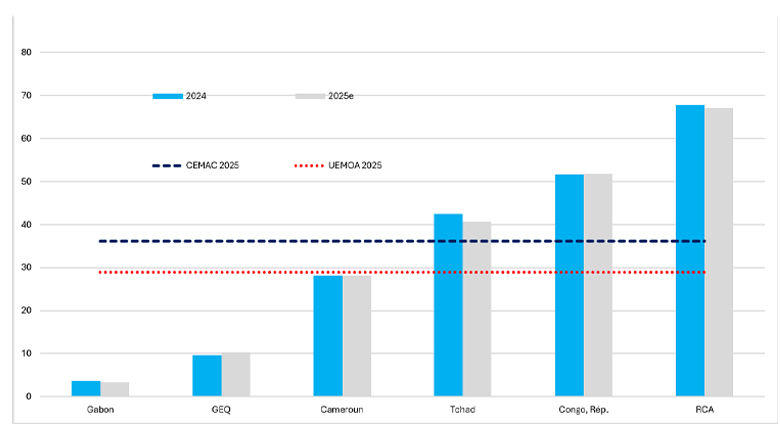Click the 2024 legend label

(x=196, y=96)
